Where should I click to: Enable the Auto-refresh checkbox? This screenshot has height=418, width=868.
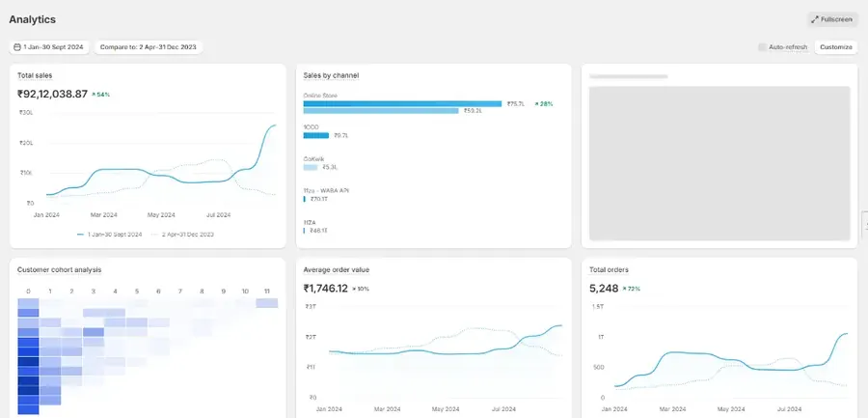coord(762,47)
